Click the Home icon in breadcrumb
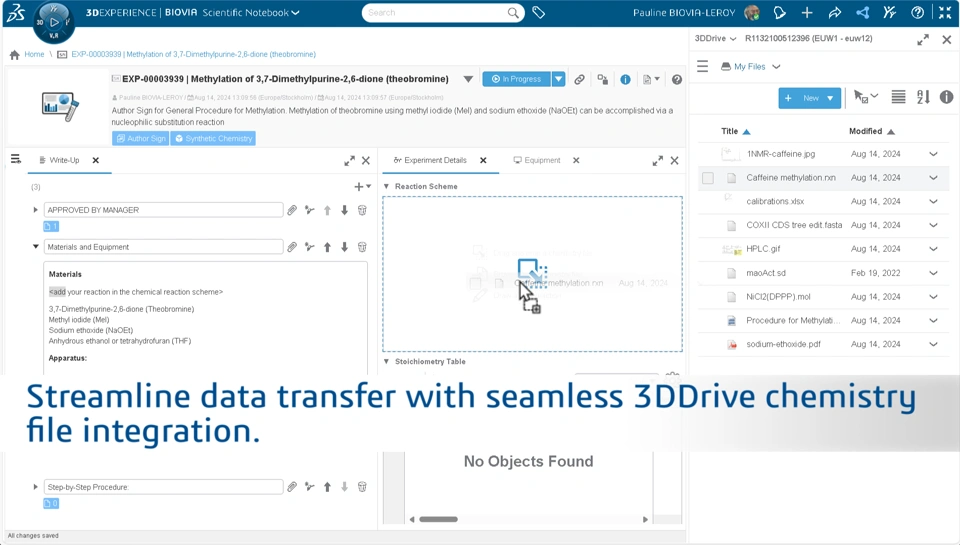 (x=15, y=54)
